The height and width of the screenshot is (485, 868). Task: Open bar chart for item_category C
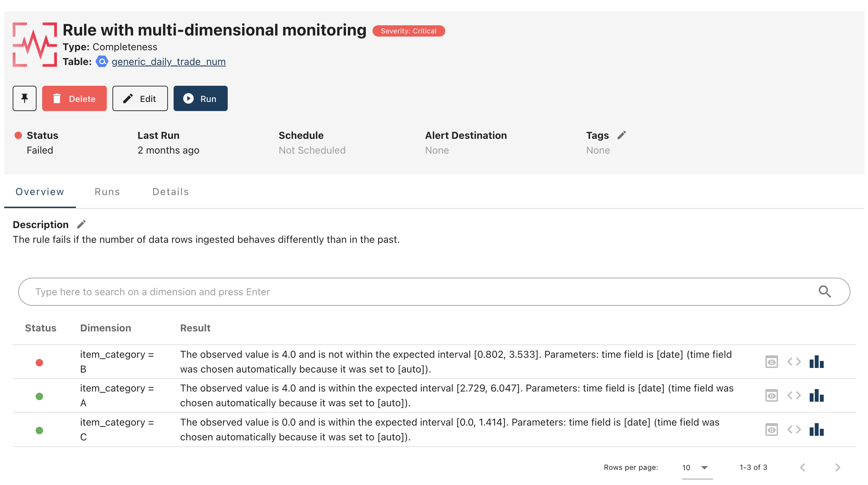[x=816, y=429]
